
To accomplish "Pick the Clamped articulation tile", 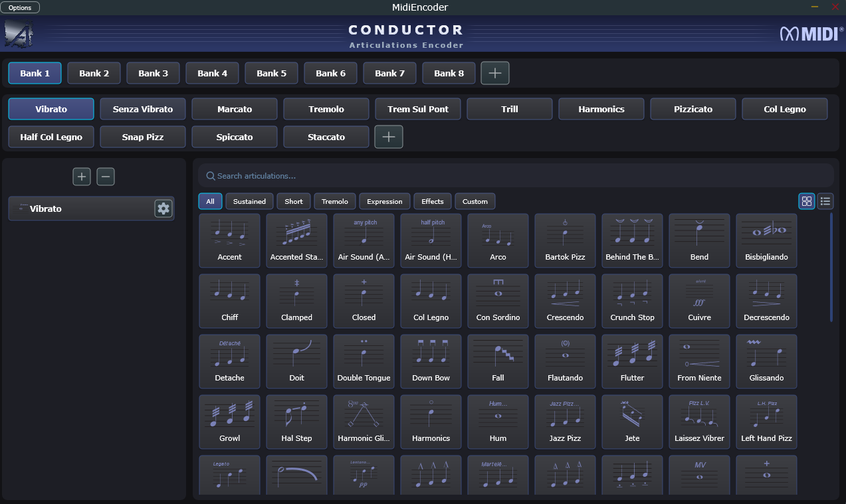I will click(x=296, y=301).
